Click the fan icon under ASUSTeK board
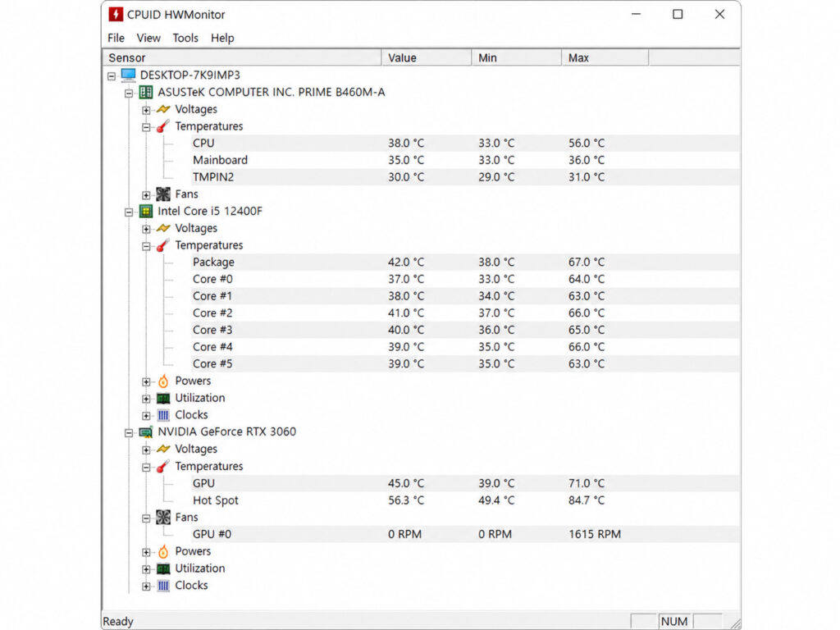 [x=163, y=194]
